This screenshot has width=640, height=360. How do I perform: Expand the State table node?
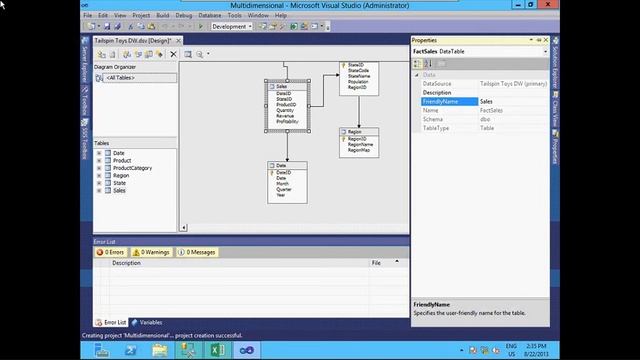coord(99,183)
